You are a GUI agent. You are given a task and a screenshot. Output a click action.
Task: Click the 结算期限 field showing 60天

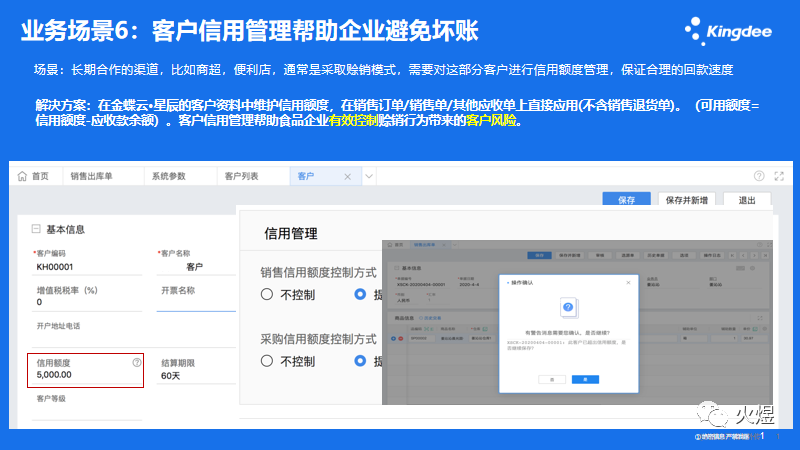196,376
